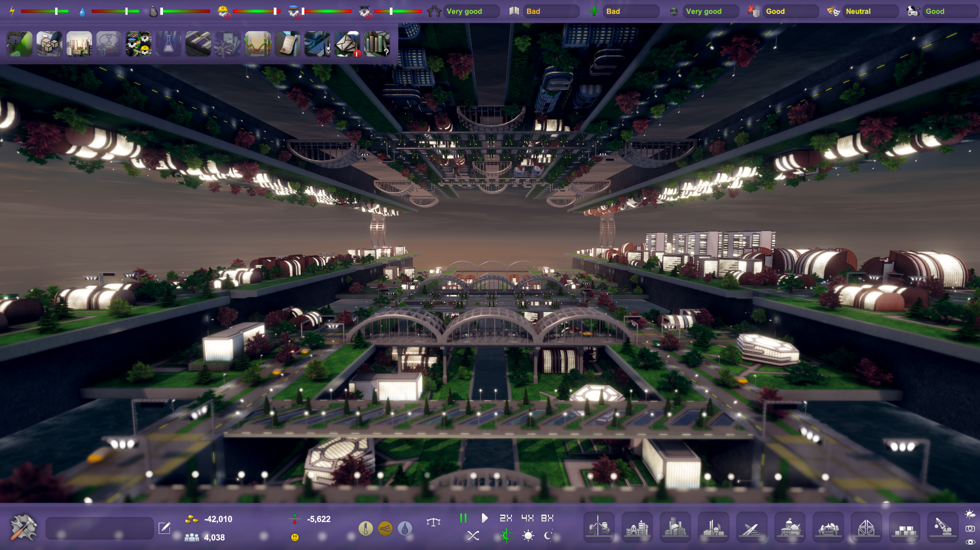Click the shuffle crossed-arrows icon
This screenshot has height=550, width=980.
coord(473,536)
